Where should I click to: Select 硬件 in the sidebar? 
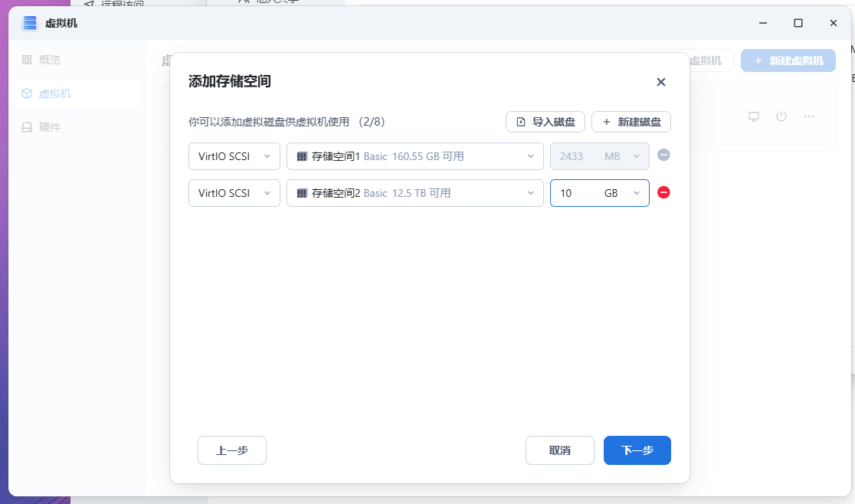click(49, 127)
